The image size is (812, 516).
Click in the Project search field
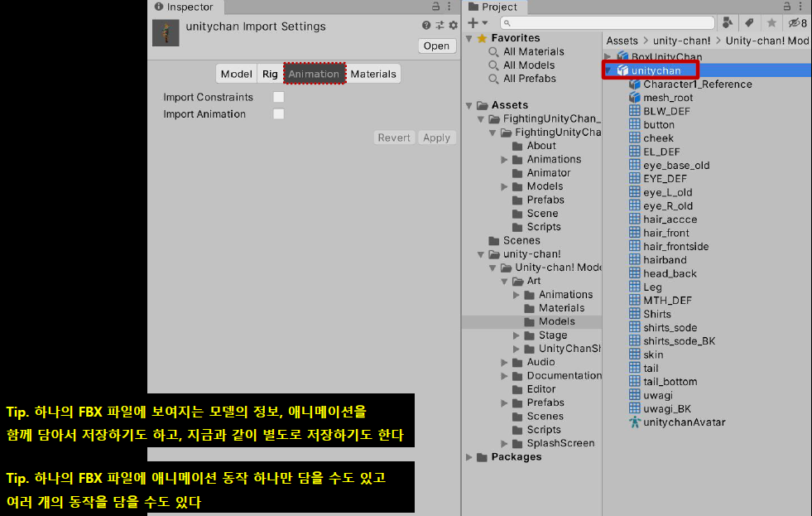[x=608, y=23]
